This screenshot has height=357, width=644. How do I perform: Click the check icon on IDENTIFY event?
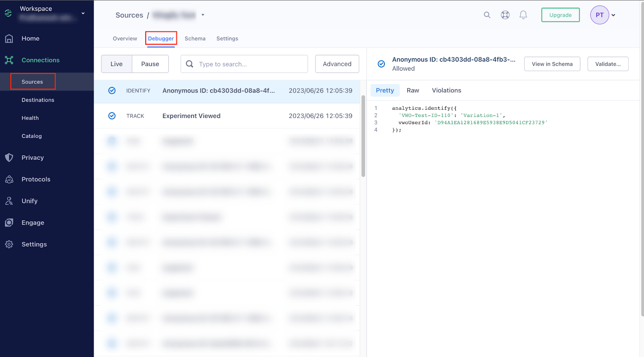[112, 91]
